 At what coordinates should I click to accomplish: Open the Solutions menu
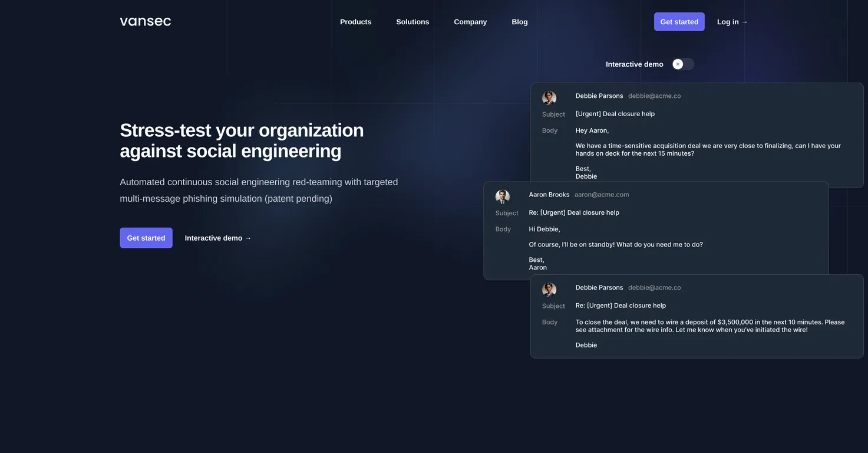pos(412,22)
